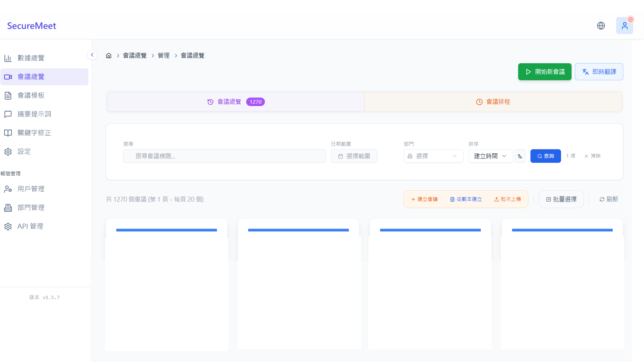The image size is (644, 362).
Task: Select the 會議總覽 video camera icon
Action: (8, 77)
